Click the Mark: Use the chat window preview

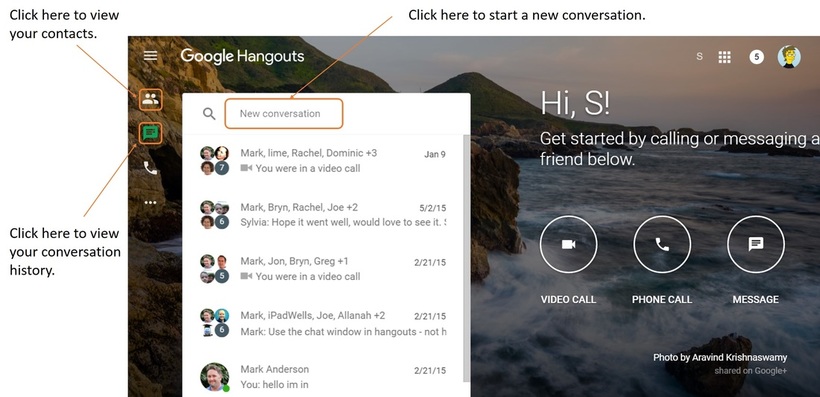click(343, 332)
